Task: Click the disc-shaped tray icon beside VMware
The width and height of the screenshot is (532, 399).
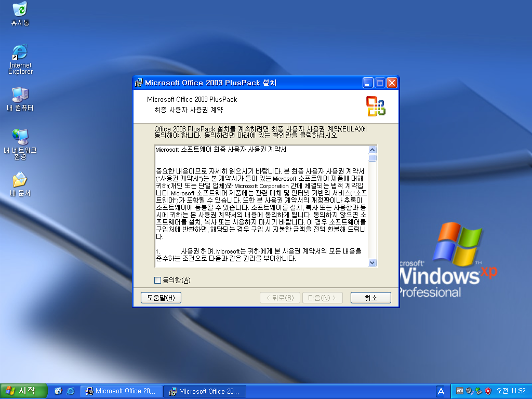Action: 469,391
